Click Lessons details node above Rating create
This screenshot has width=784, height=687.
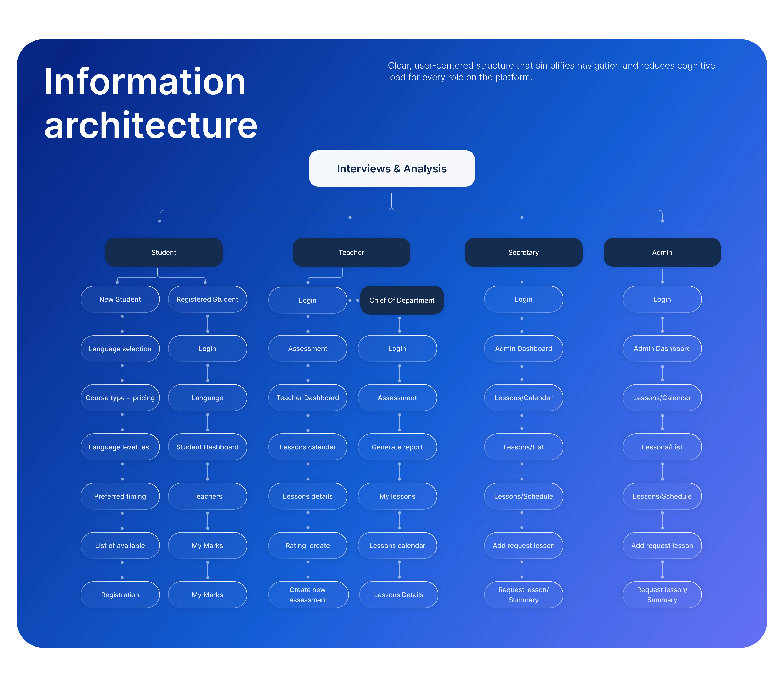308,496
